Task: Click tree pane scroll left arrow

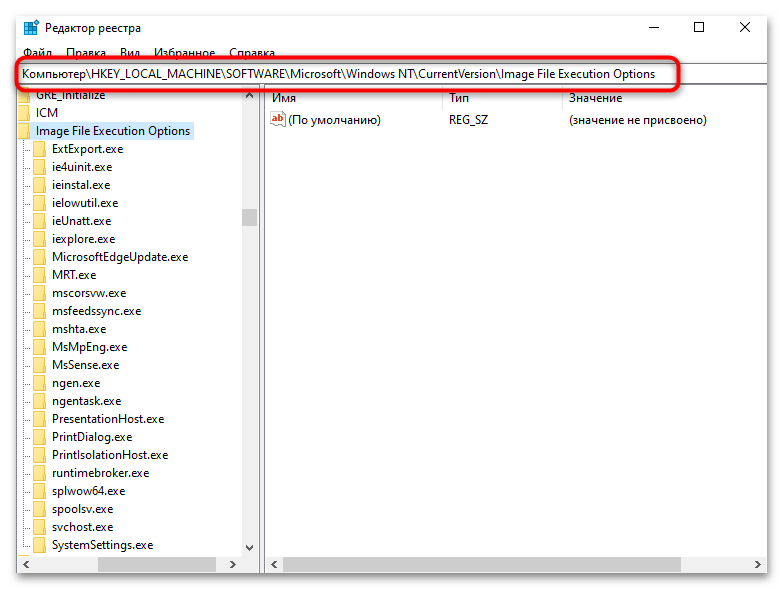Action: [x=26, y=565]
